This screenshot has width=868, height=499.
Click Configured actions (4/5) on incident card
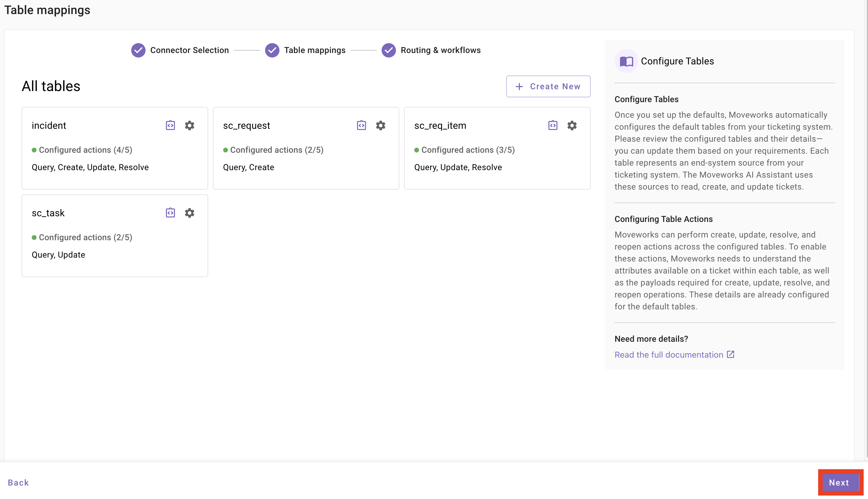pyautogui.click(x=85, y=150)
